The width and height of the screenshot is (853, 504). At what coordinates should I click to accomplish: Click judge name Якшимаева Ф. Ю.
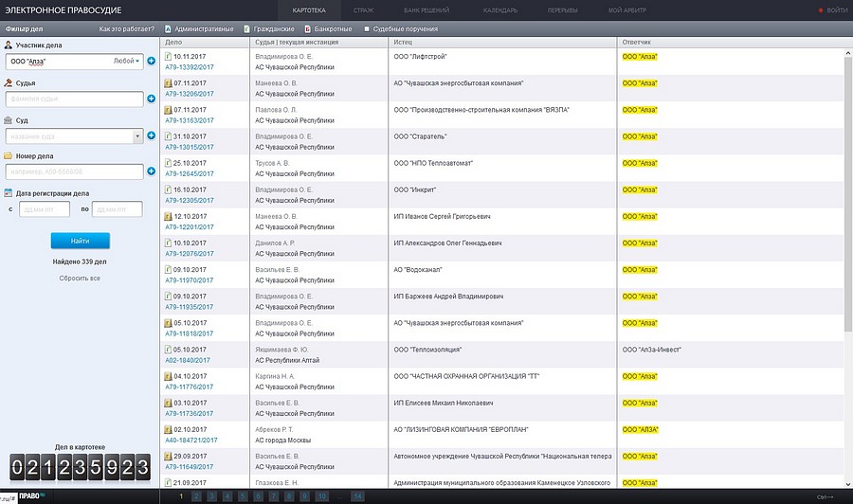coord(281,350)
